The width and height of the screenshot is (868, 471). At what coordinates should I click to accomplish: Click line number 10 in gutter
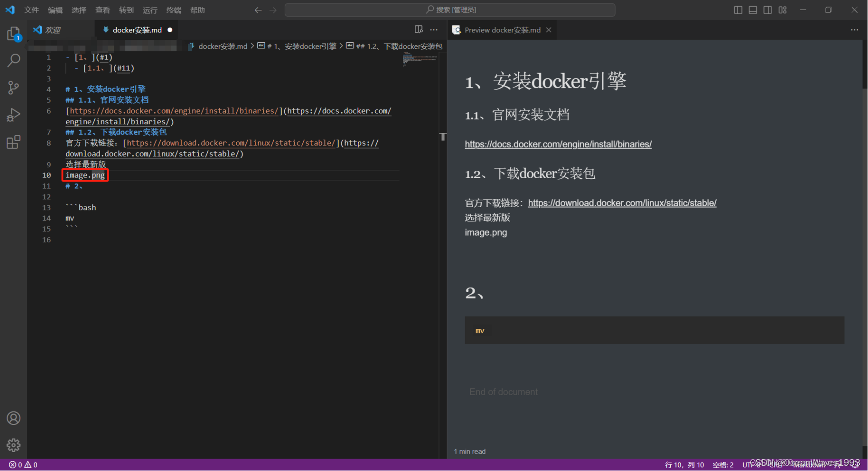(x=47, y=175)
